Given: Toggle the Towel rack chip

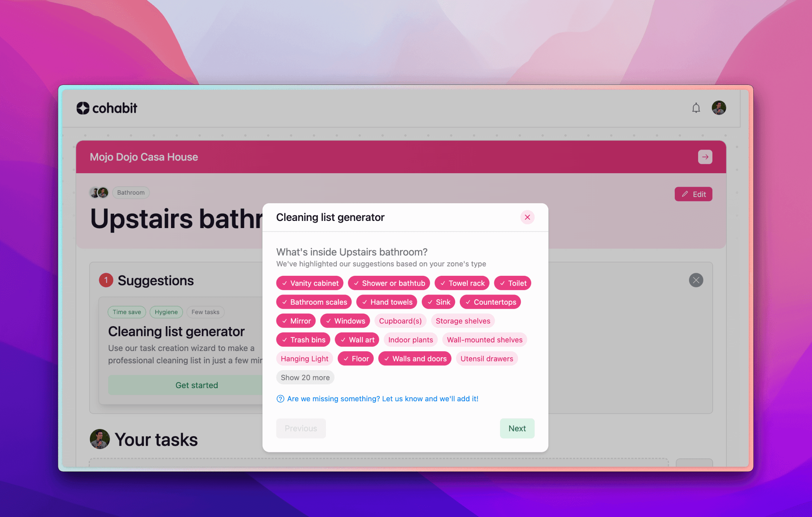Looking at the screenshot, I should coord(462,283).
